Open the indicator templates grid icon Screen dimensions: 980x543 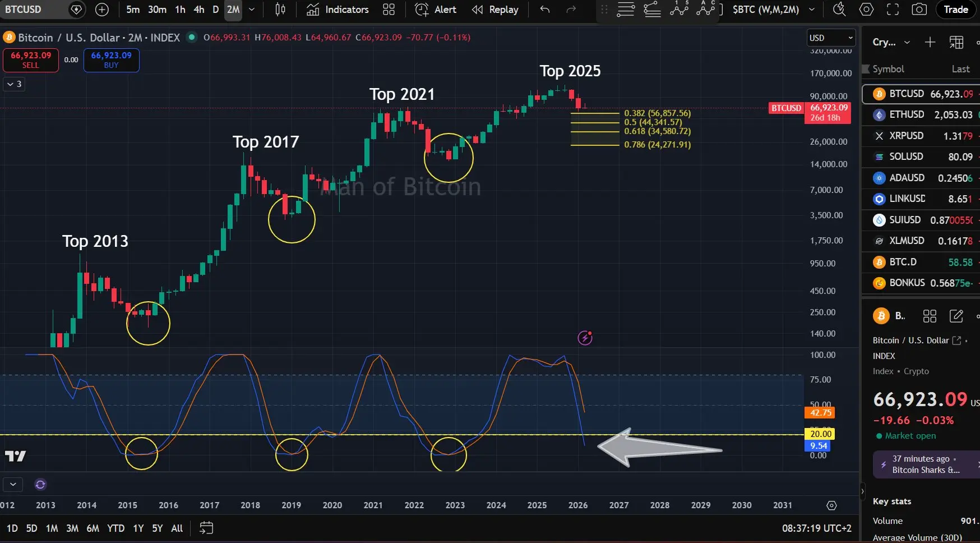point(389,10)
